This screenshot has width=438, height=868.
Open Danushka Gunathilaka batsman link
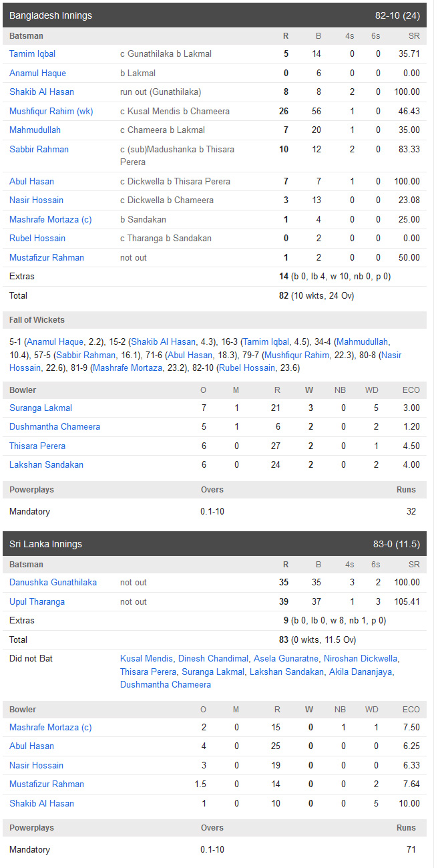tap(53, 582)
